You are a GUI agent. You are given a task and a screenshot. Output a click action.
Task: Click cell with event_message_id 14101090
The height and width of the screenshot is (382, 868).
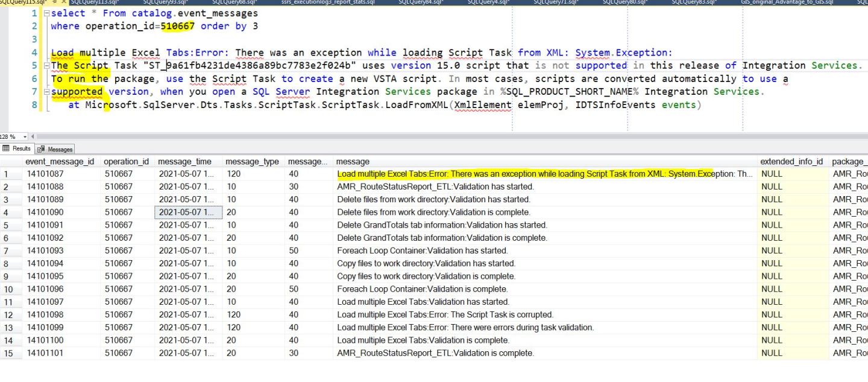point(61,212)
